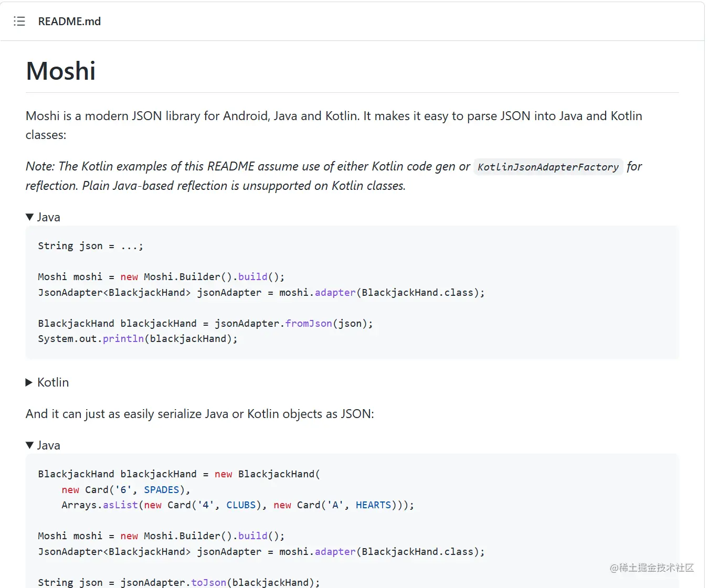Click the CLUBS constant in the code
The image size is (709, 588).
coord(241,505)
